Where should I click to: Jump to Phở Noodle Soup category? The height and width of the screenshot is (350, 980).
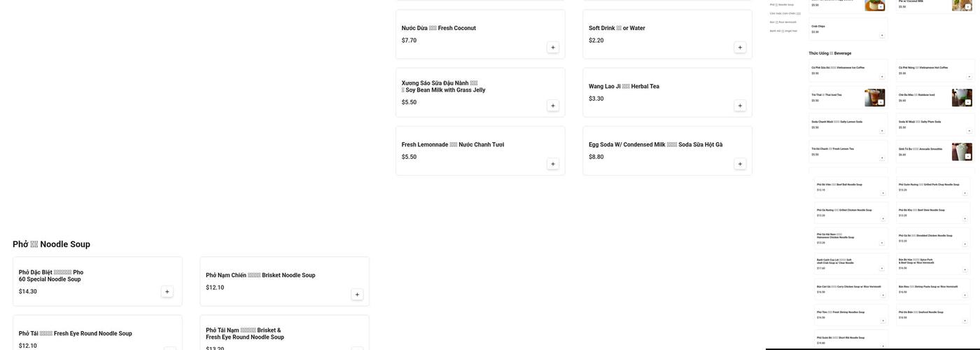(x=783, y=5)
